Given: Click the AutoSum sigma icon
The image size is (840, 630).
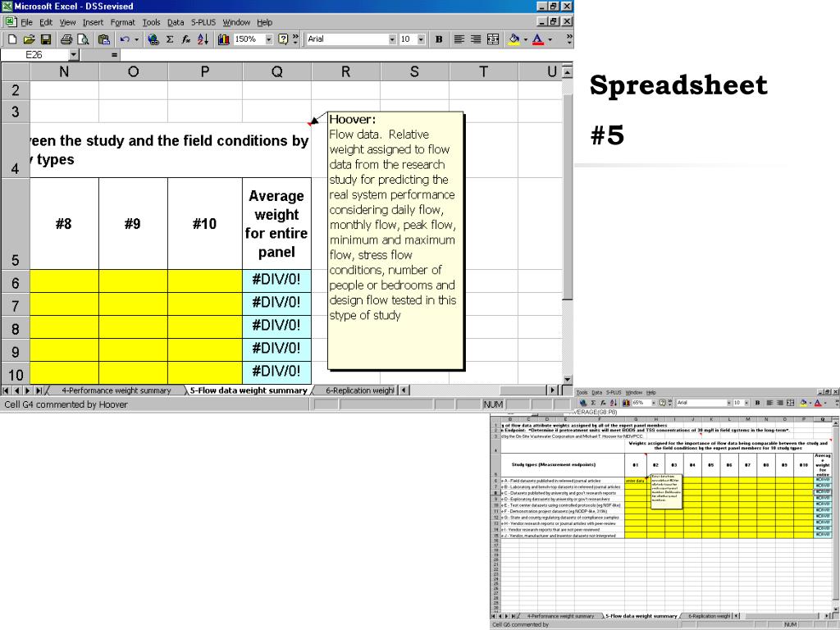Looking at the screenshot, I should coord(170,39).
